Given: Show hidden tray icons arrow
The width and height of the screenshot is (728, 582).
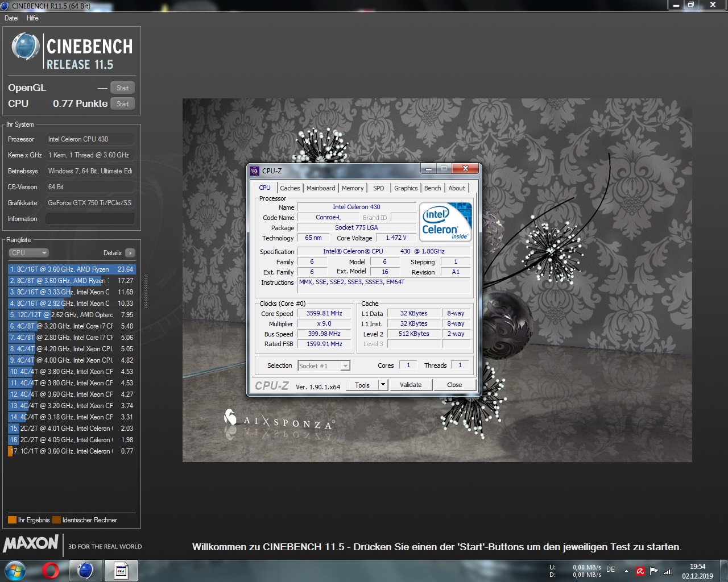Looking at the screenshot, I should pyautogui.click(x=626, y=571).
